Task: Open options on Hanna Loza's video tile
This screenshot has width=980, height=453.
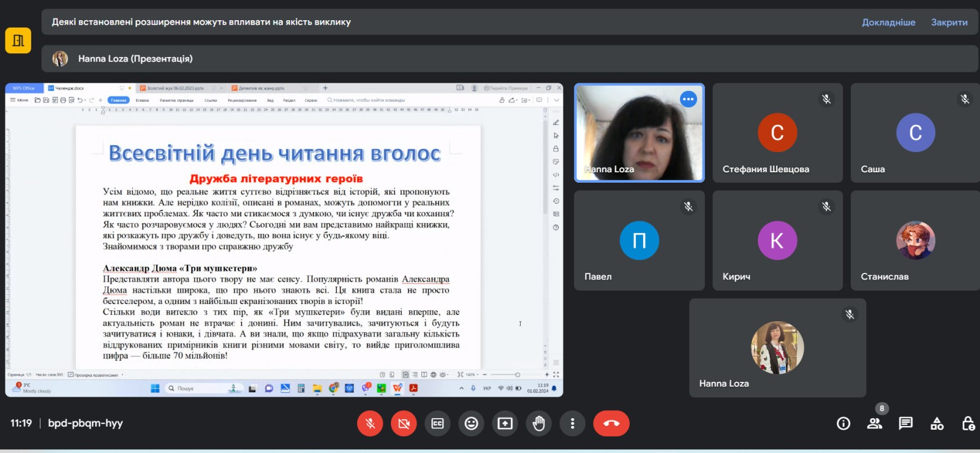Action: click(x=688, y=99)
